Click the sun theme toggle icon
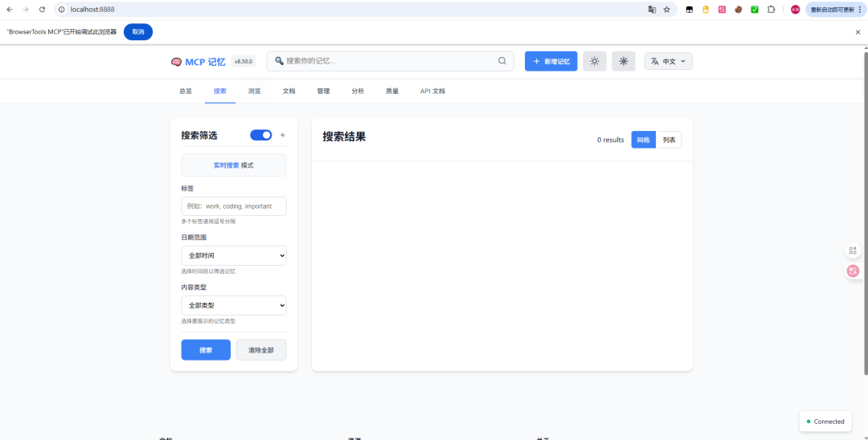Viewport: 868px width, 440px height. (x=595, y=61)
